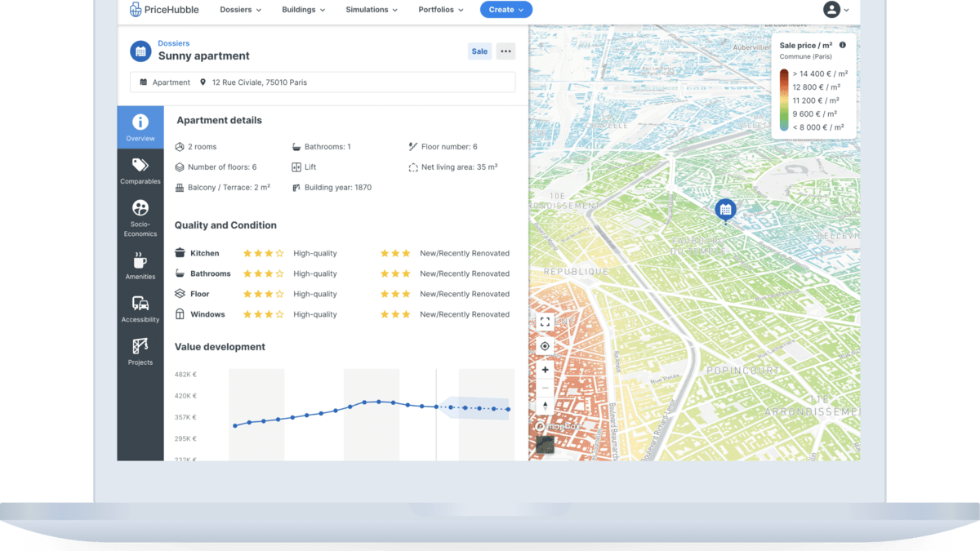Click the info icon beside Sale price / m²
The image size is (980, 551).
tap(842, 46)
